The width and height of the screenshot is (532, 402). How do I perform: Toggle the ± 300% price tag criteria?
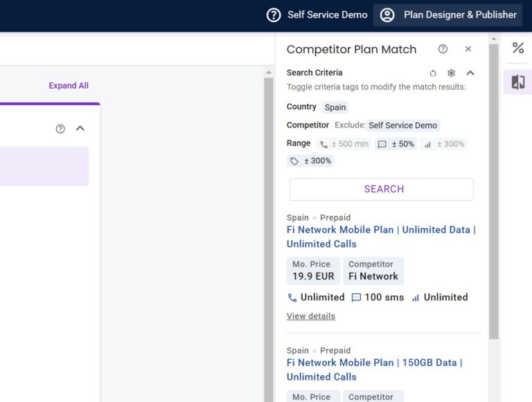click(x=310, y=161)
